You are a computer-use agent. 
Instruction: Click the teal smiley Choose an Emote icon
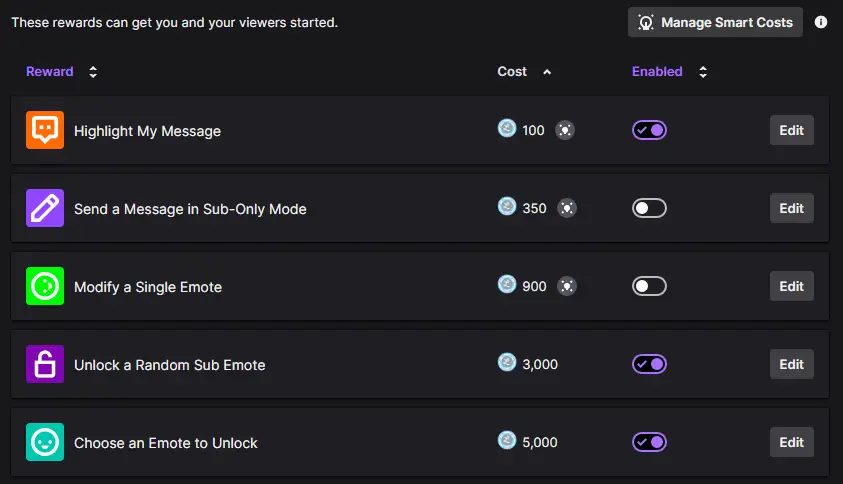tap(45, 442)
